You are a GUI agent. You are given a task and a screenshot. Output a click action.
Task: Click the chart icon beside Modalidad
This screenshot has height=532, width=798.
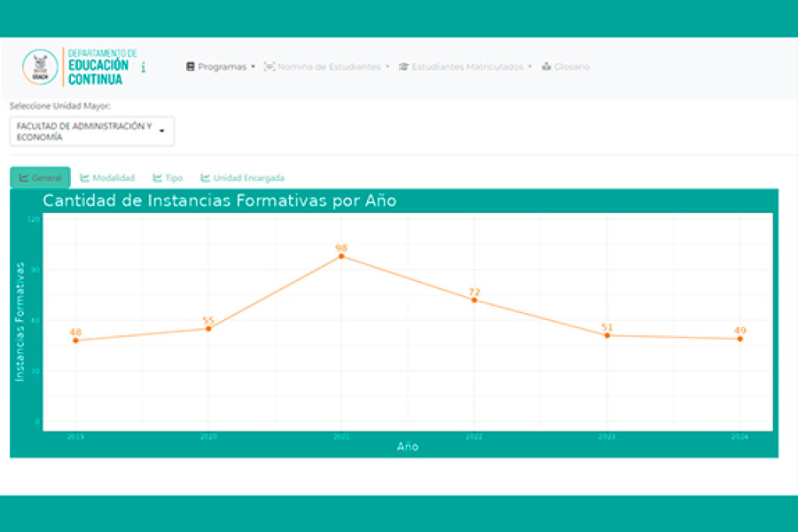85,177
